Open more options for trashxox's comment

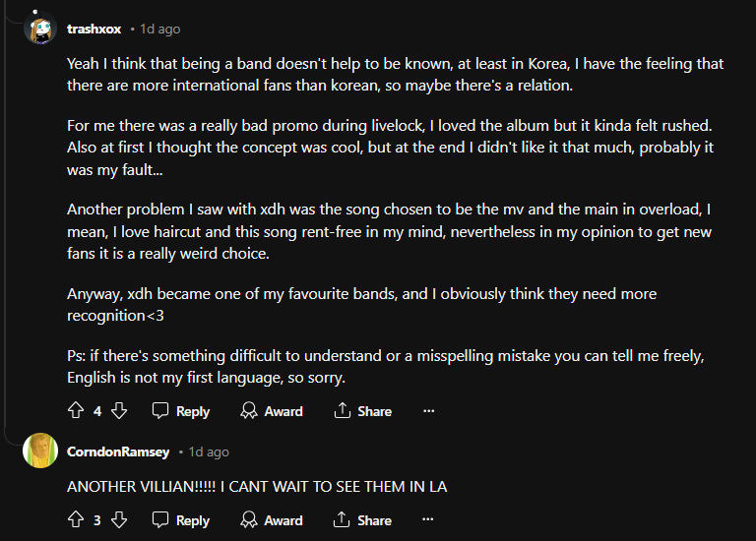click(x=428, y=411)
